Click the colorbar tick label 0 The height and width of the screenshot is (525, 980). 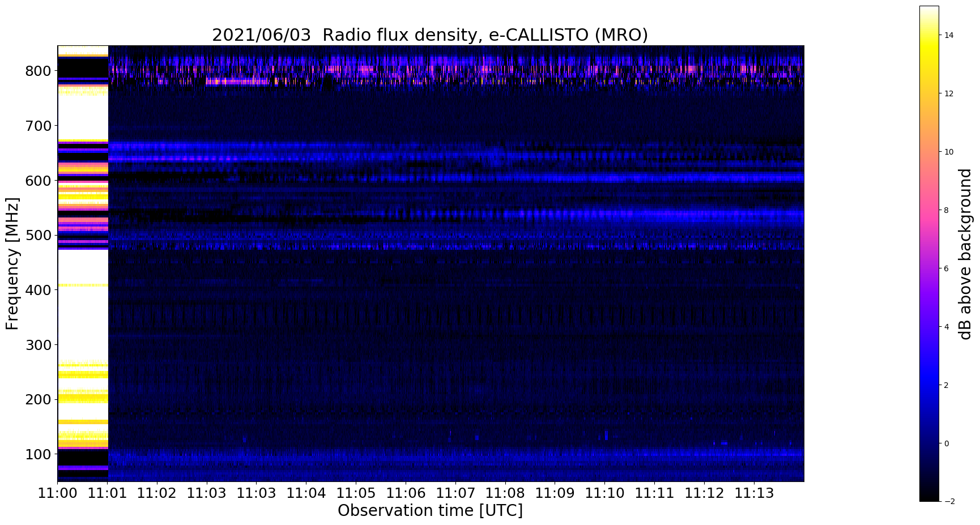click(x=947, y=443)
